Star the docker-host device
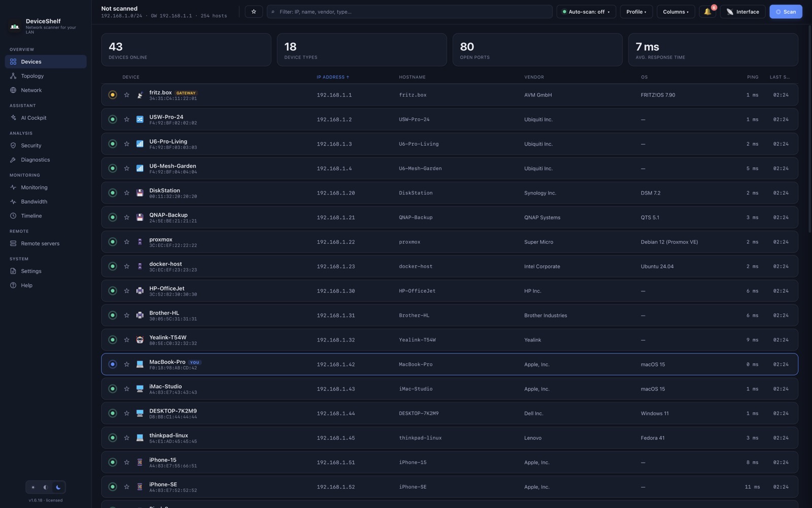This screenshot has width=812, height=508. point(126,266)
